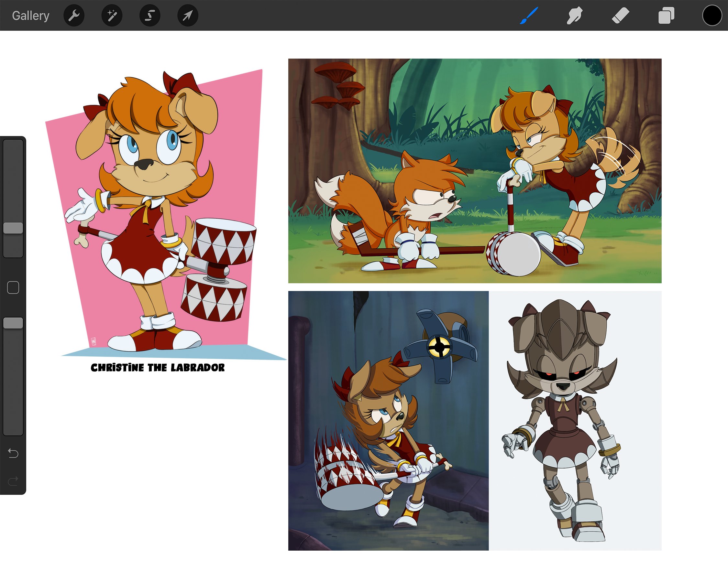Image resolution: width=728 pixels, height=582 pixels.
Task: Return to the Gallery
Action: click(31, 16)
